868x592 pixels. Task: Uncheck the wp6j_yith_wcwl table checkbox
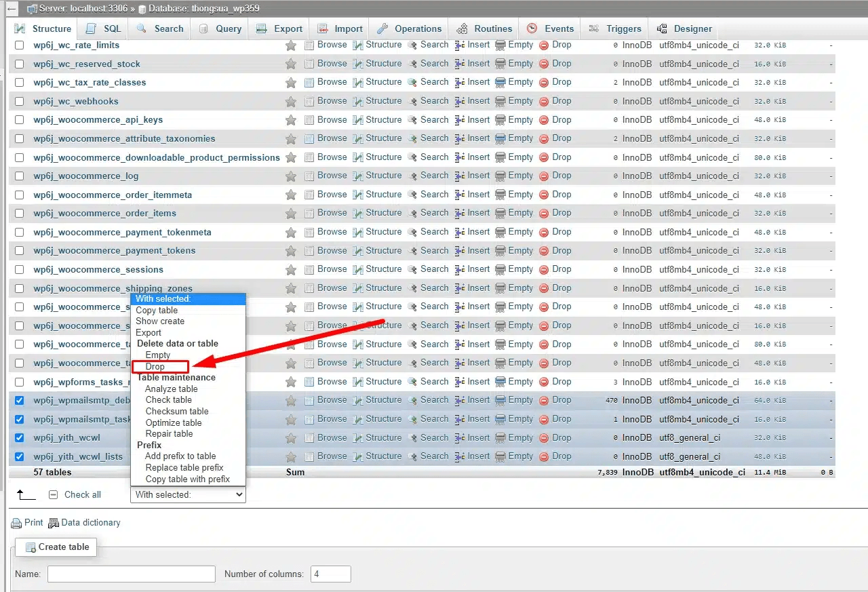tap(18, 437)
